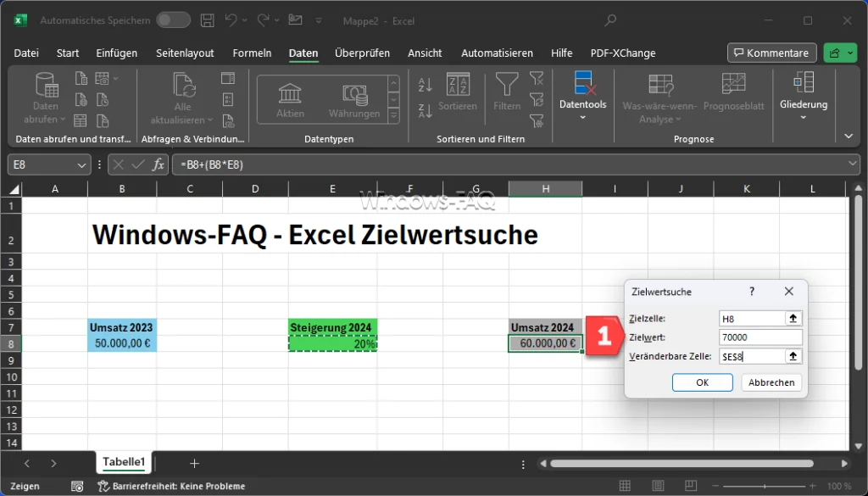Image resolution: width=868 pixels, height=496 pixels.
Task: Click Queries & Connections pane icon
Action: tap(227, 78)
